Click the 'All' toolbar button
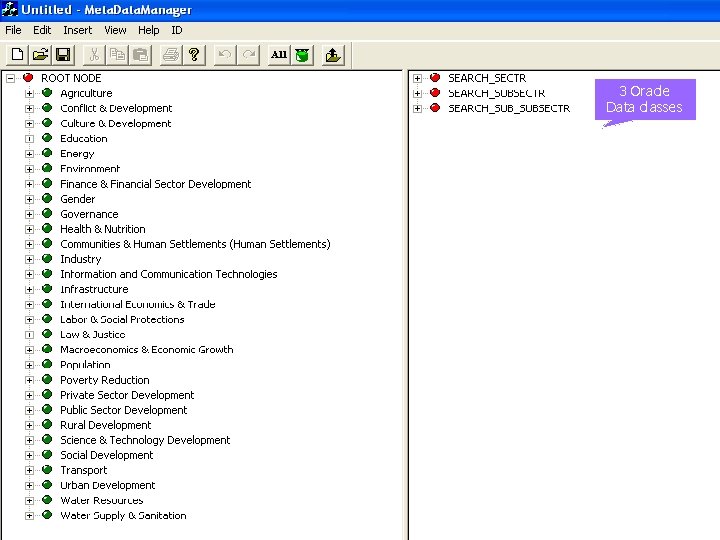 (x=279, y=55)
